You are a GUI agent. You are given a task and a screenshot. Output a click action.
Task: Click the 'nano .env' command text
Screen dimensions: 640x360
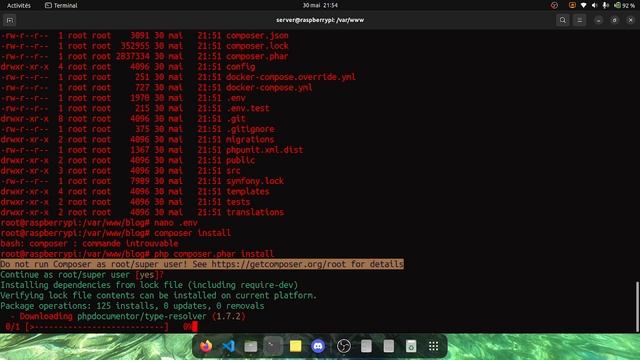click(176, 223)
